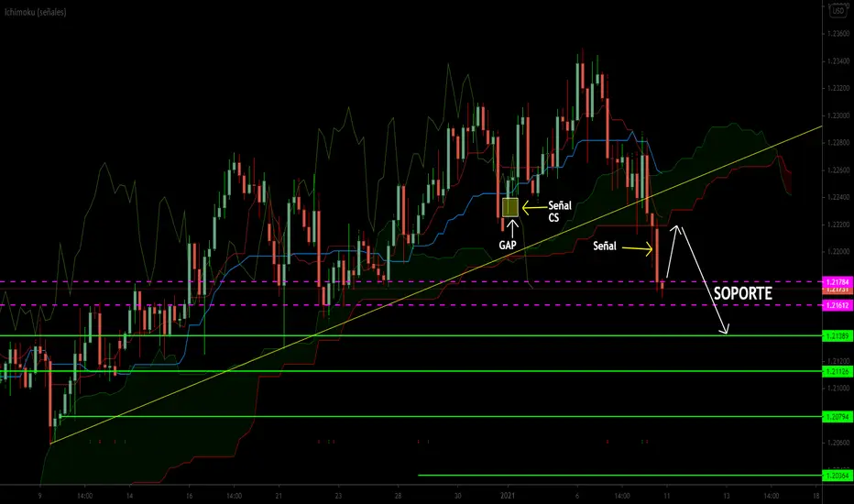The width and height of the screenshot is (854, 504).
Task: Open the USD currency selector
Action: point(838,10)
